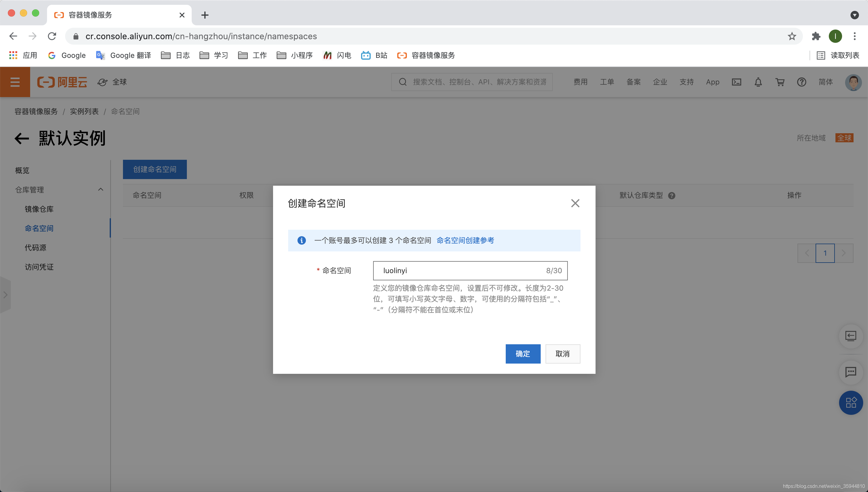Select 镜像仓库 in sidebar
The height and width of the screenshot is (492, 868).
(x=39, y=209)
